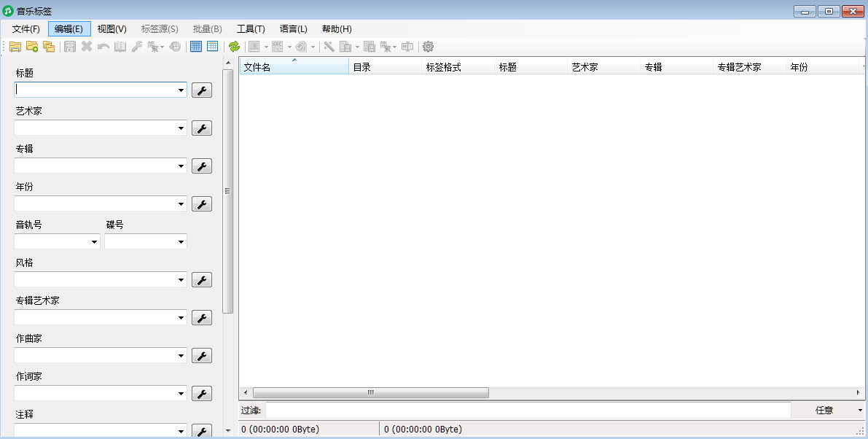Refresh the file list with green arrows icon

pos(233,46)
